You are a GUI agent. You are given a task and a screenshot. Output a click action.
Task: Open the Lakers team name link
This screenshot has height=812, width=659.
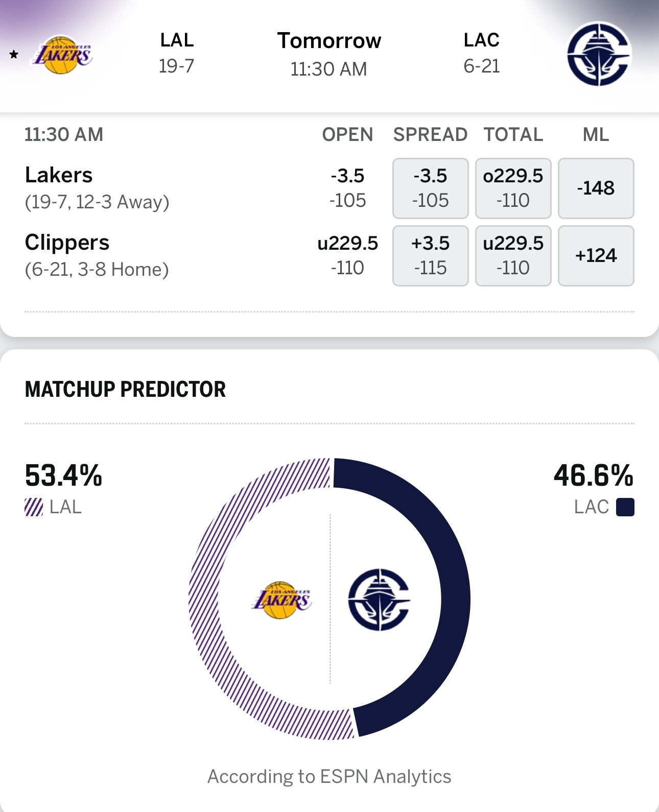click(x=59, y=175)
